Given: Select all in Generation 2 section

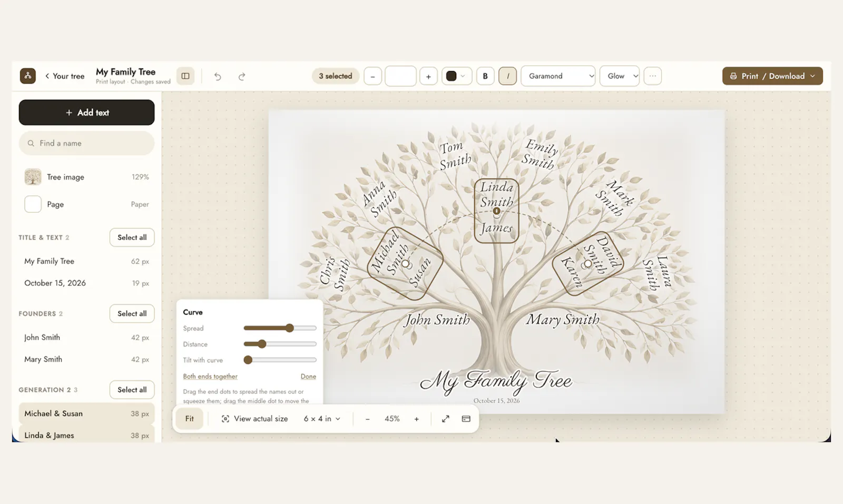Looking at the screenshot, I should coord(132,390).
